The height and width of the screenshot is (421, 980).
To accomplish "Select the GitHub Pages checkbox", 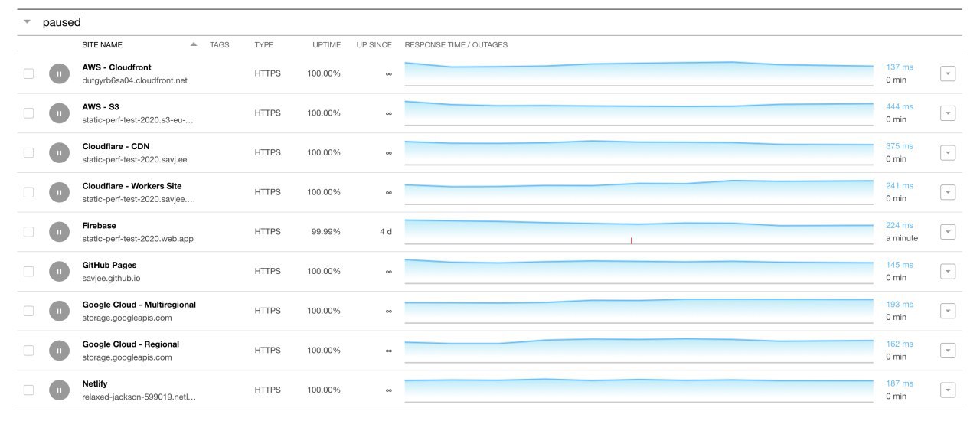I will [28, 271].
